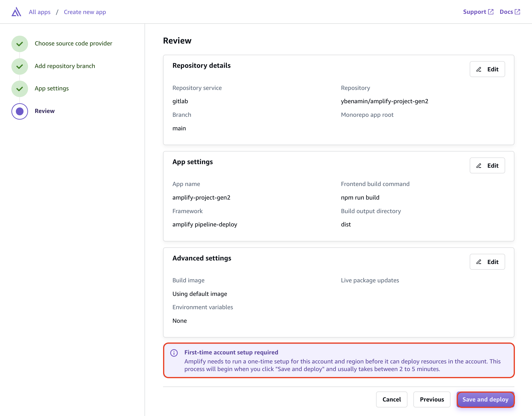532x416 pixels.
Task: Click the Amplify logo in top-left corner
Action: point(16,12)
